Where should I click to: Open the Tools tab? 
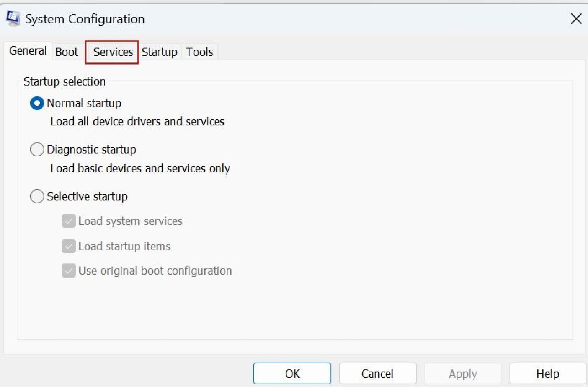point(199,52)
